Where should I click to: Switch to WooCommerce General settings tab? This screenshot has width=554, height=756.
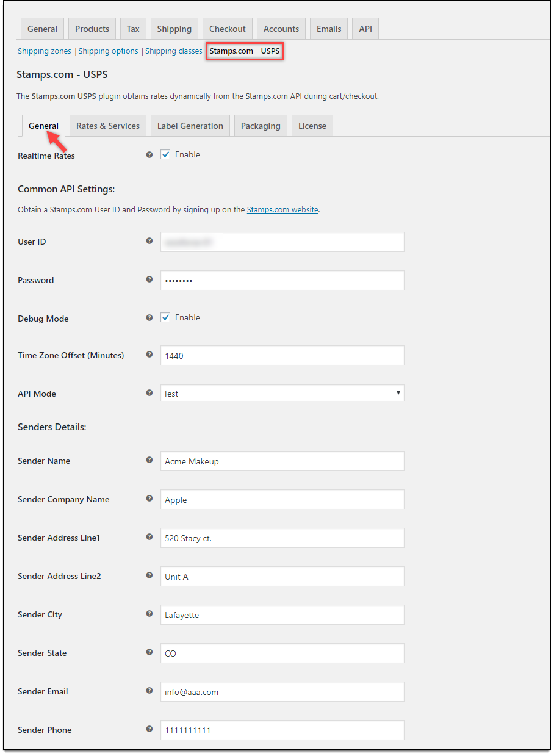click(42, 29)
